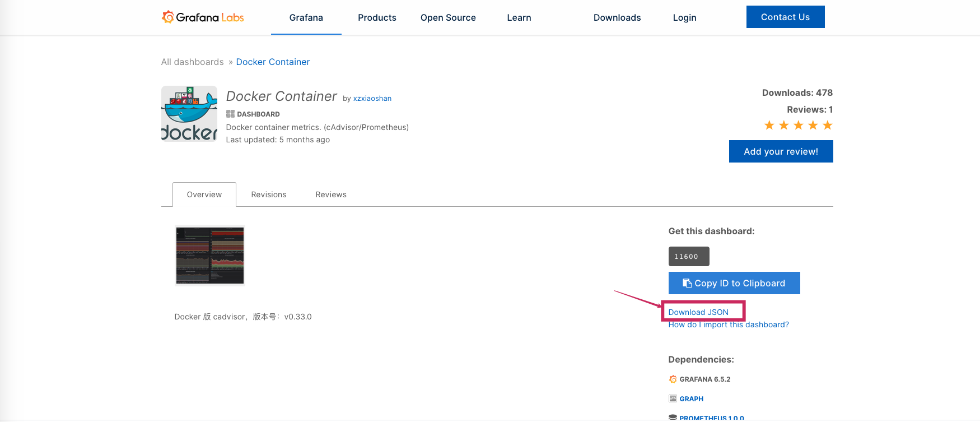Screen dimensions: 980x422
Task: Open How do I import this dashboard
Action: [x=729, y=324]
